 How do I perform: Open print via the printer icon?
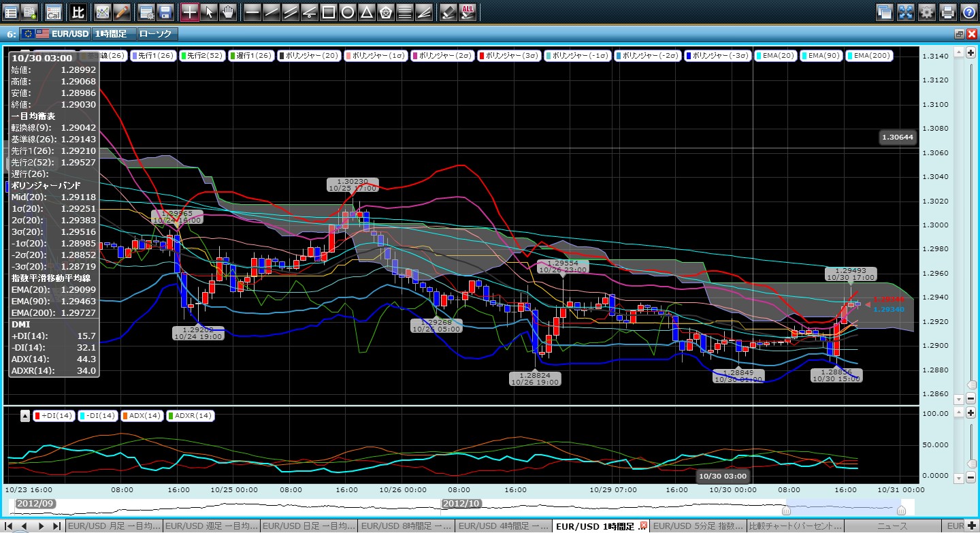947,12
